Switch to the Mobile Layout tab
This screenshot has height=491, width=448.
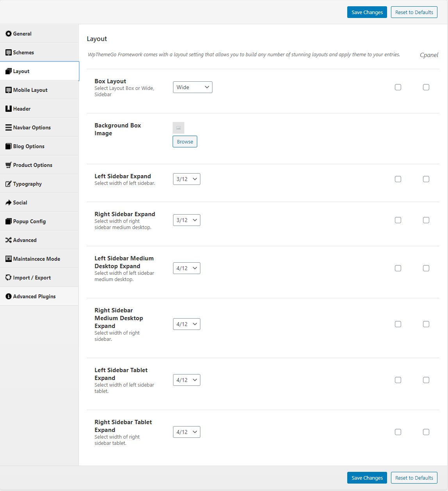39,90
